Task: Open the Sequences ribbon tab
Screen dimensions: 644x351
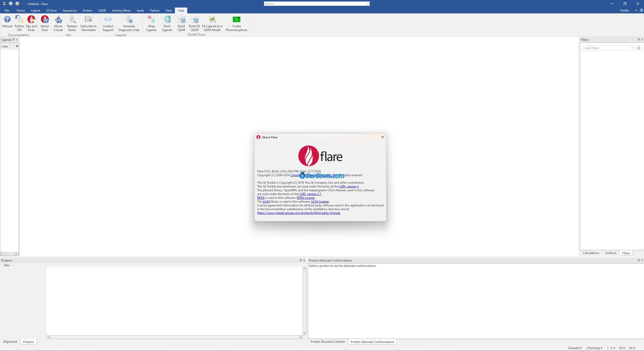Action: pyautogui.click(x=69, y=10)
